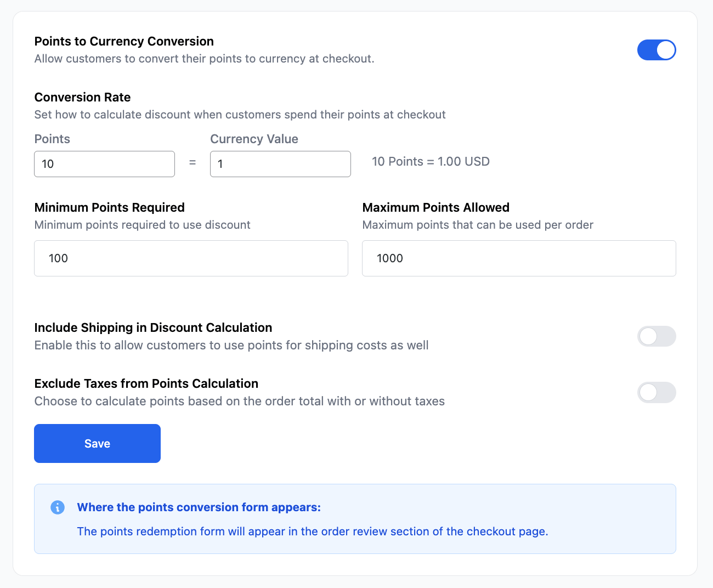Click the Currency Value field label
Screen dimensions: 713x588
[254, 139]
